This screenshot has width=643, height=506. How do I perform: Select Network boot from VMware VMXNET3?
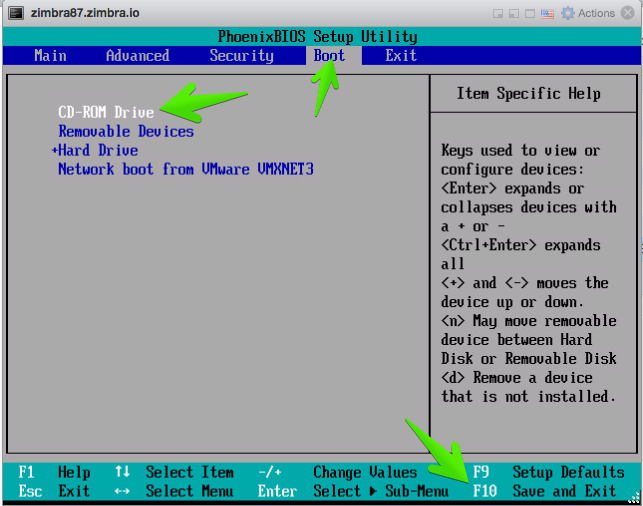[186, 169]
